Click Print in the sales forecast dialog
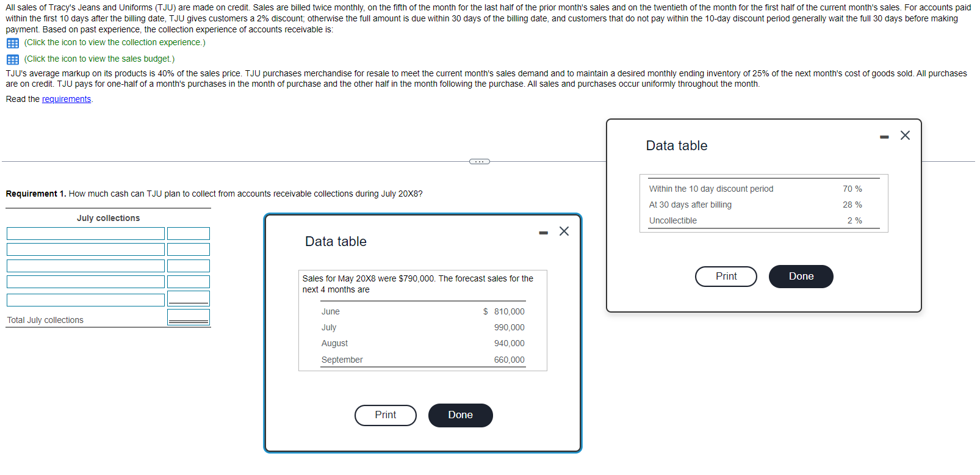The width and height of the screenshot is (980, 475). click(386, 415)
